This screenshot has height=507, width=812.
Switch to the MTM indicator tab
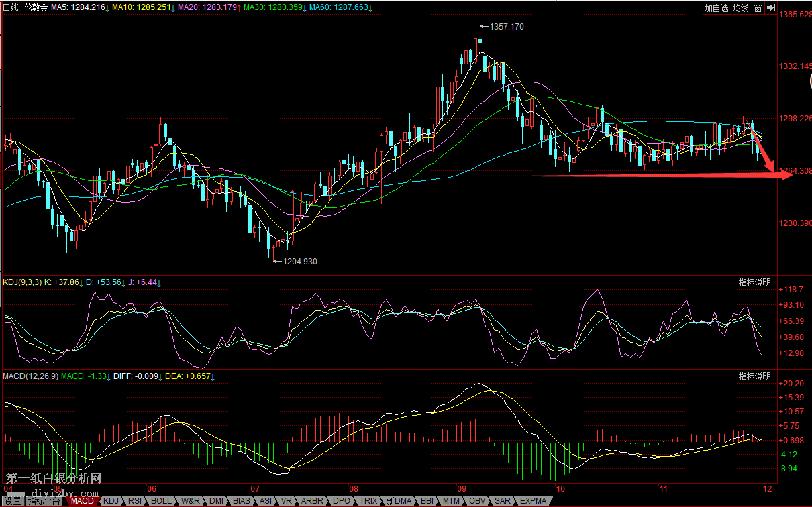click(x=452, y=501)
